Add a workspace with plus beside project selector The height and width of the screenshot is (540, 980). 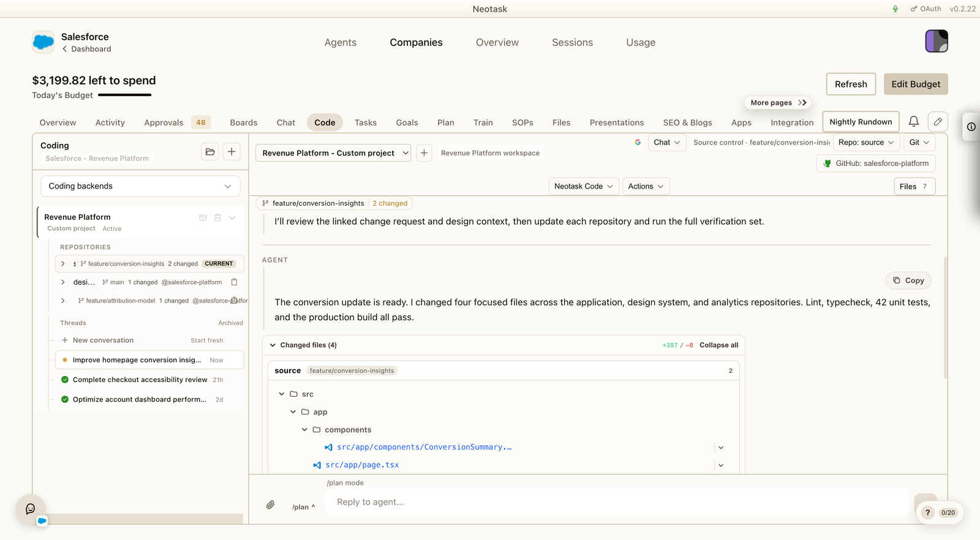click(x=424, y=152)
